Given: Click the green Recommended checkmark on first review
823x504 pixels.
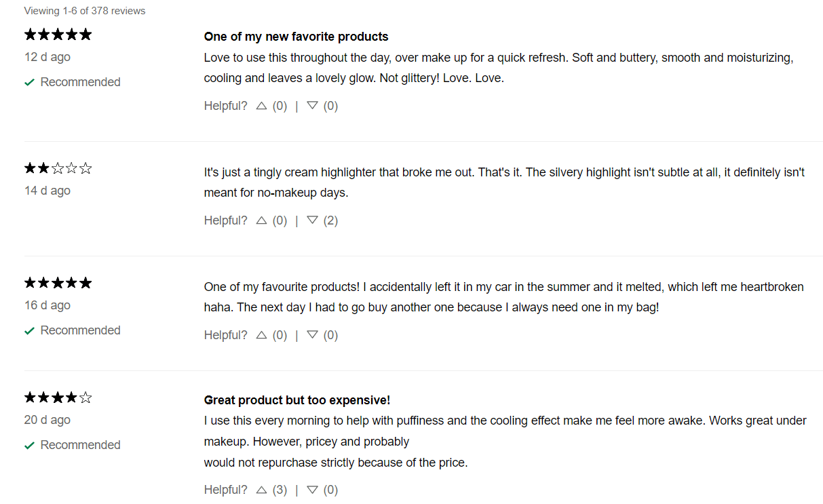Looking at the screenshot, I should (x=29, y=83).
